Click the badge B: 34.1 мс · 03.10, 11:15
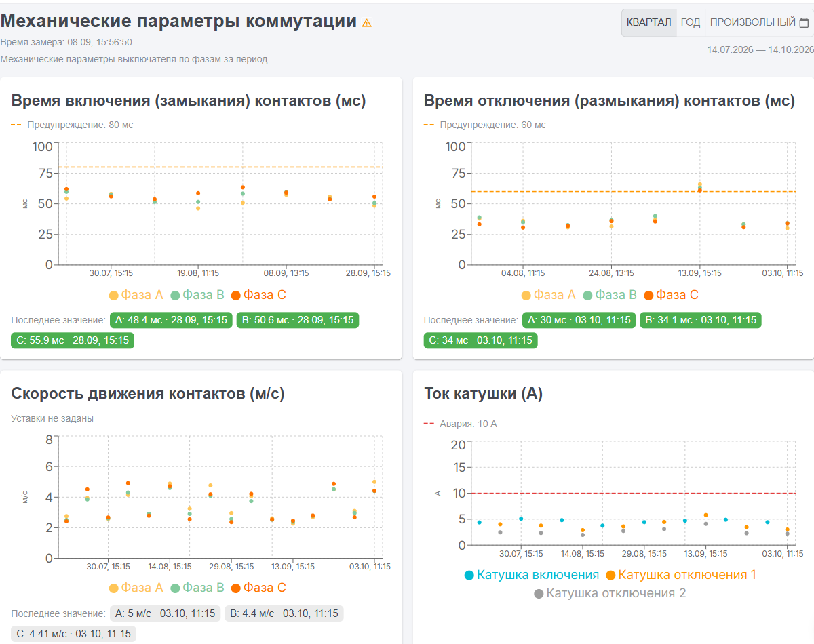 [701, 320]
